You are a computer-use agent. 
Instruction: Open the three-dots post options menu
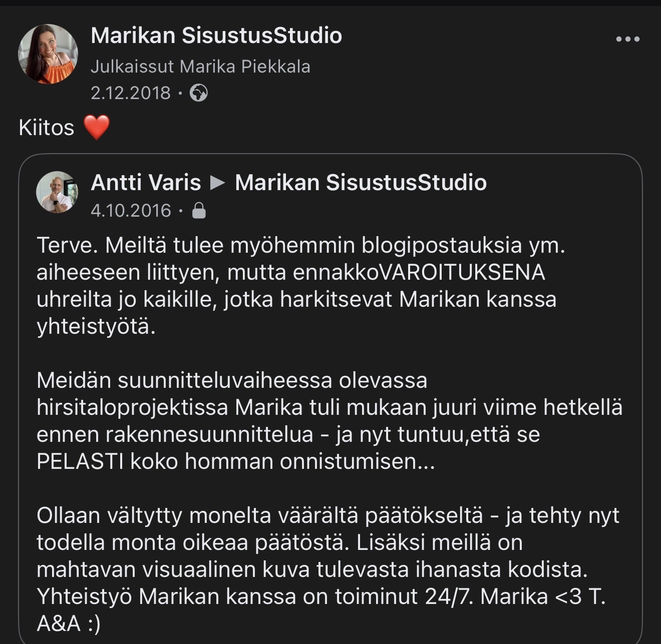(x=627, y=39)
